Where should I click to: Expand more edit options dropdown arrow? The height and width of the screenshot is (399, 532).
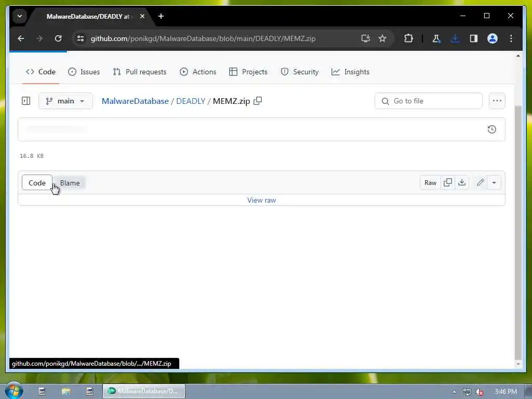pos(494,182)
